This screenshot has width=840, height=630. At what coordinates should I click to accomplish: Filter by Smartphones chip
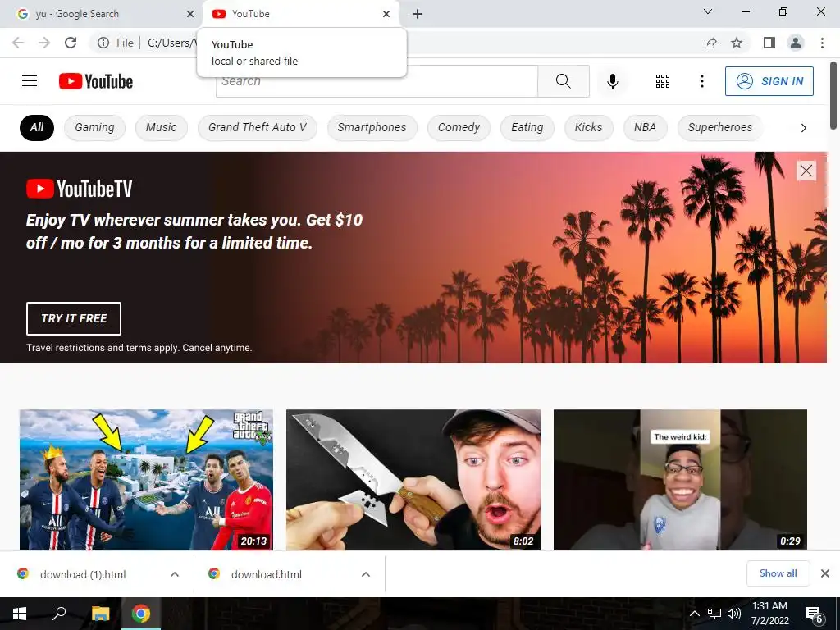[x=372, y=127]
